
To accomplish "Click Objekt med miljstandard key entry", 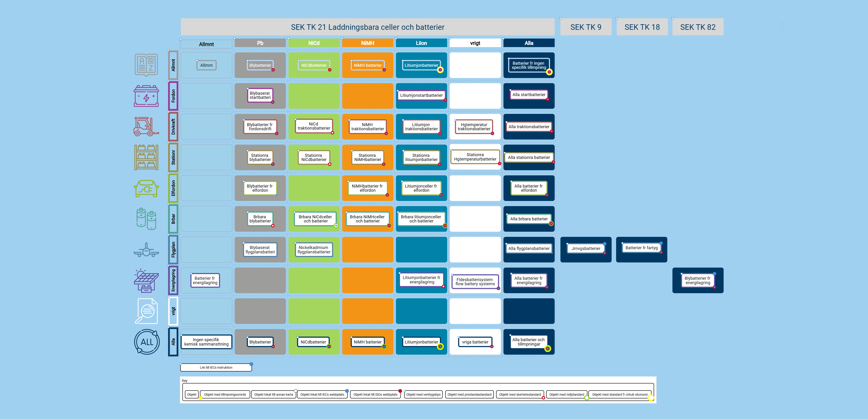I will [x=567, y=394].
